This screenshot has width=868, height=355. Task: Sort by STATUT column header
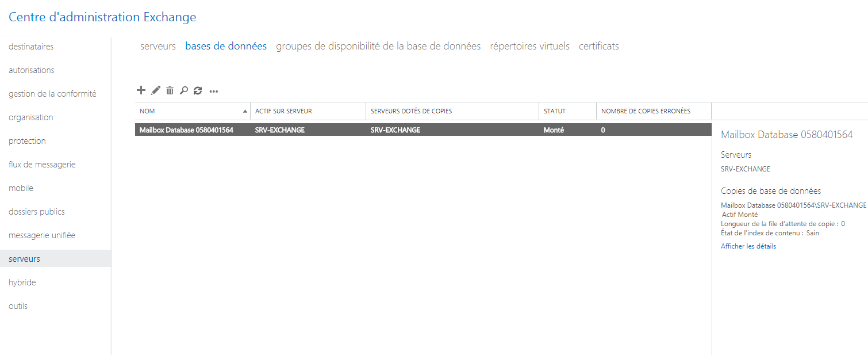pos(567,111)
